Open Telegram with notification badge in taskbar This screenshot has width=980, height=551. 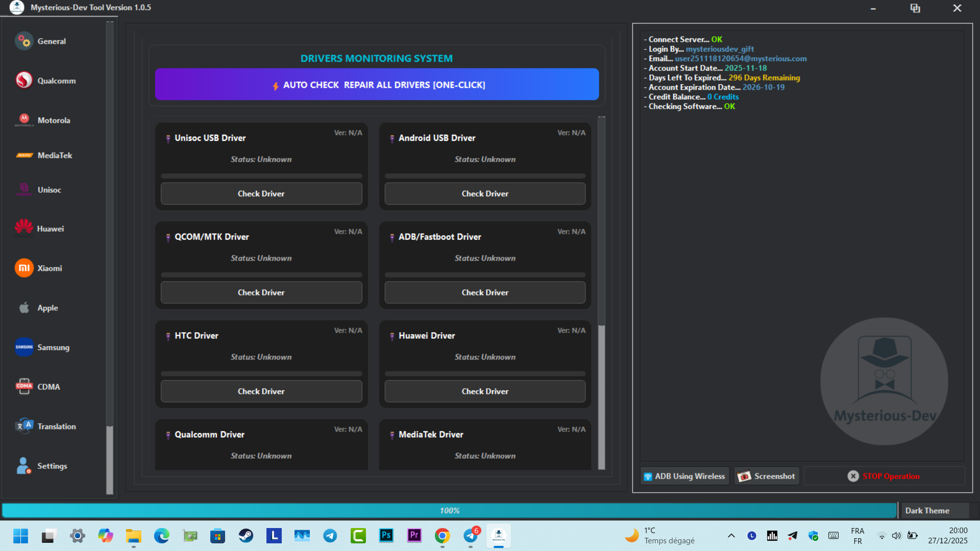471,536
